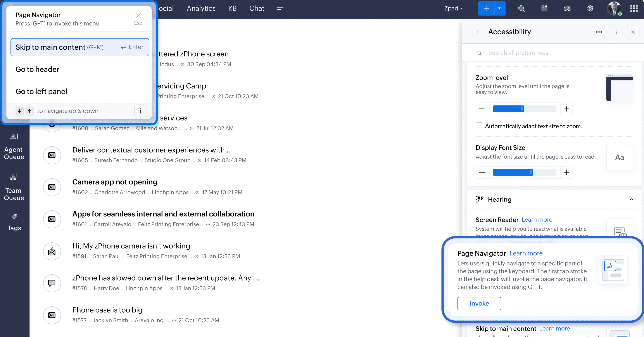This screenshot has width=644, height=337.
Task: Open Learn more link for Screen Reader
Action: 537,220
